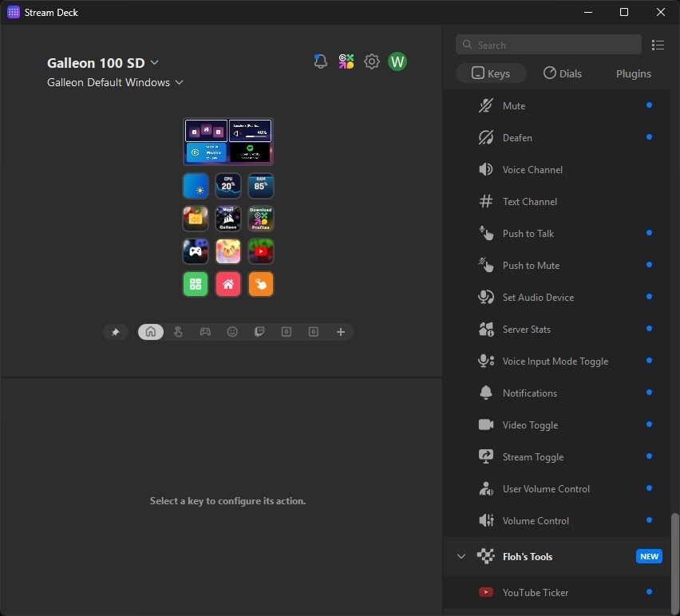Open the notifications bell icon
This screenshot has width=680, height=616.
pyautogui.click(x=321, y=61)
